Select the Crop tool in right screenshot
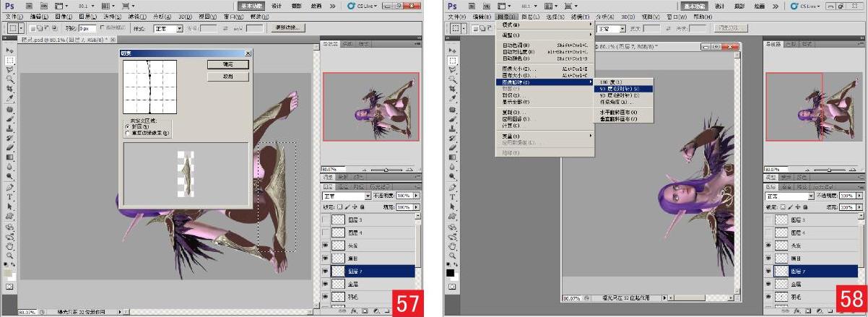This screenshot has height=317, width=868. pos(453,89)
